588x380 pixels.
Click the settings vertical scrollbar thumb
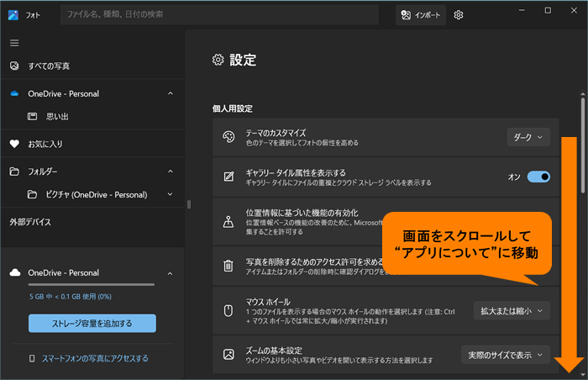(583, 145)
